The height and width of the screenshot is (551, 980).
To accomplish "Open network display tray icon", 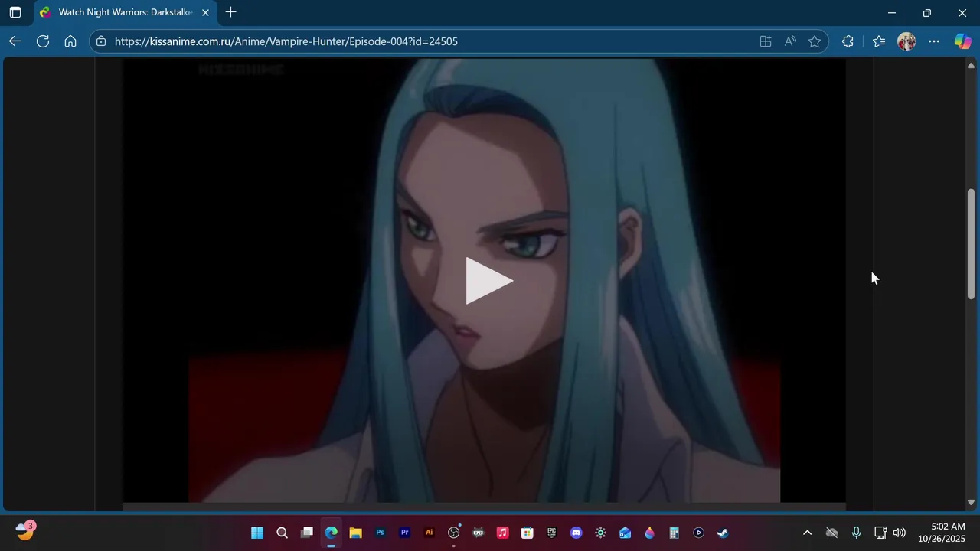I will coord(880,533).
